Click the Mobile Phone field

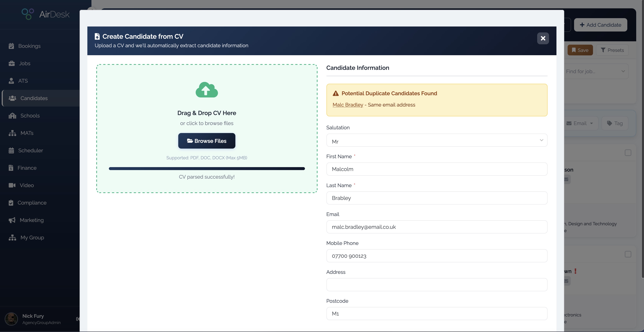(x=437, y=256)
